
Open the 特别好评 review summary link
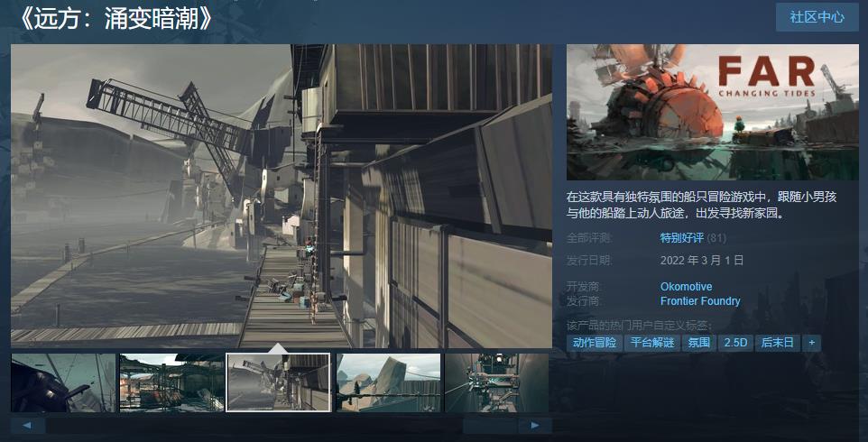click(x=681, y=238)
